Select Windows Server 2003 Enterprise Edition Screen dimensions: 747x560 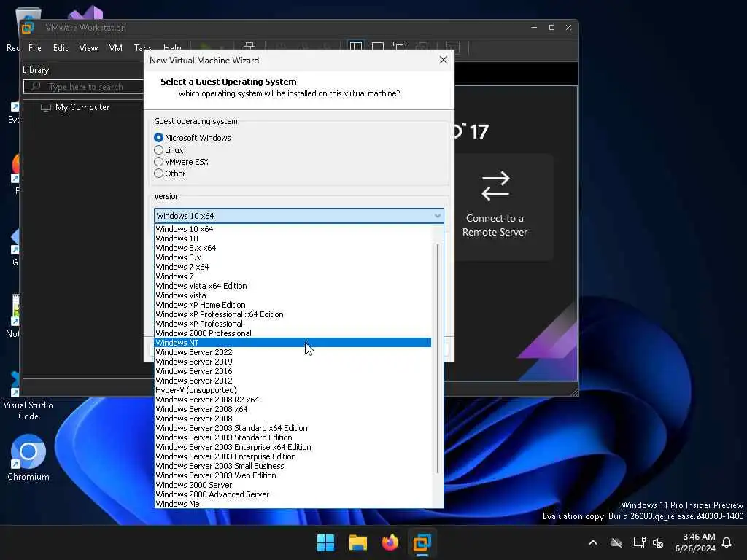[293, 456]
